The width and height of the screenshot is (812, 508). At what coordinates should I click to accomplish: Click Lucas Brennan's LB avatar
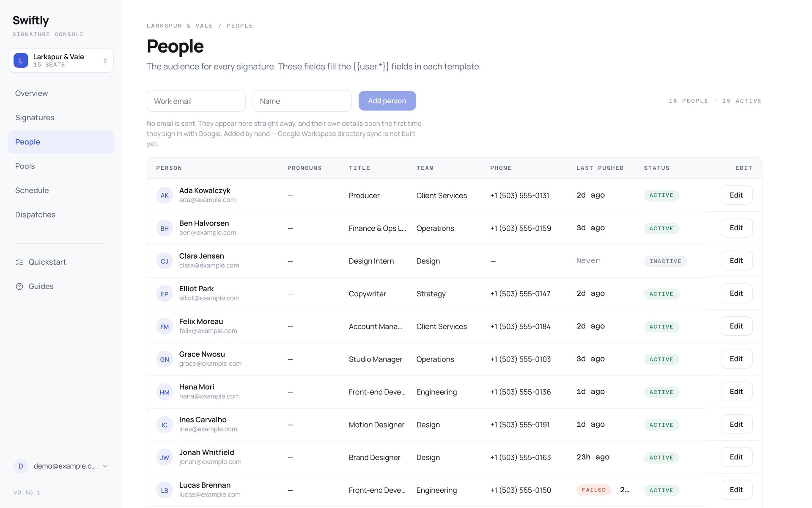[x=165, y=490]
